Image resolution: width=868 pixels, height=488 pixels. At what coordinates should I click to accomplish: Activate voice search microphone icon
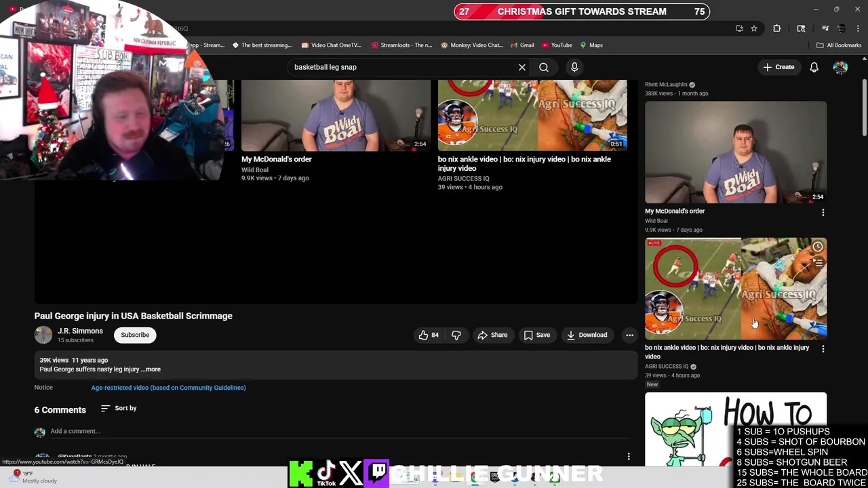(x=574, y=67)
